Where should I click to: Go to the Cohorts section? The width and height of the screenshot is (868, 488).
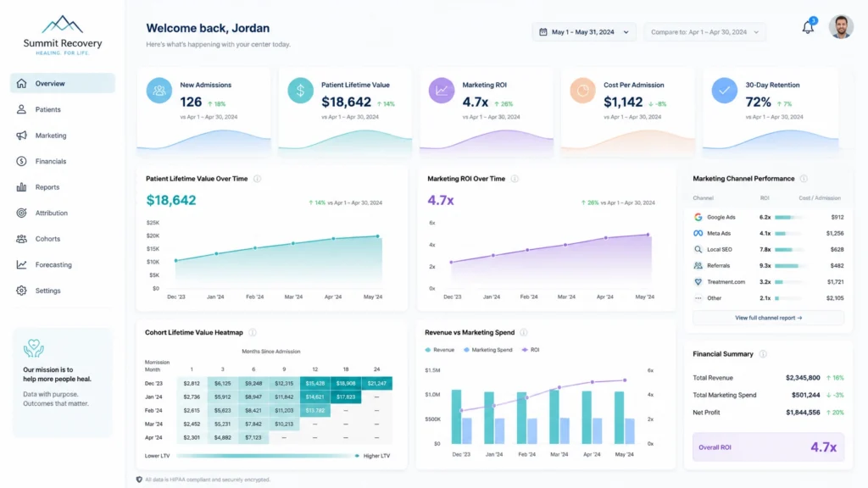63,239
